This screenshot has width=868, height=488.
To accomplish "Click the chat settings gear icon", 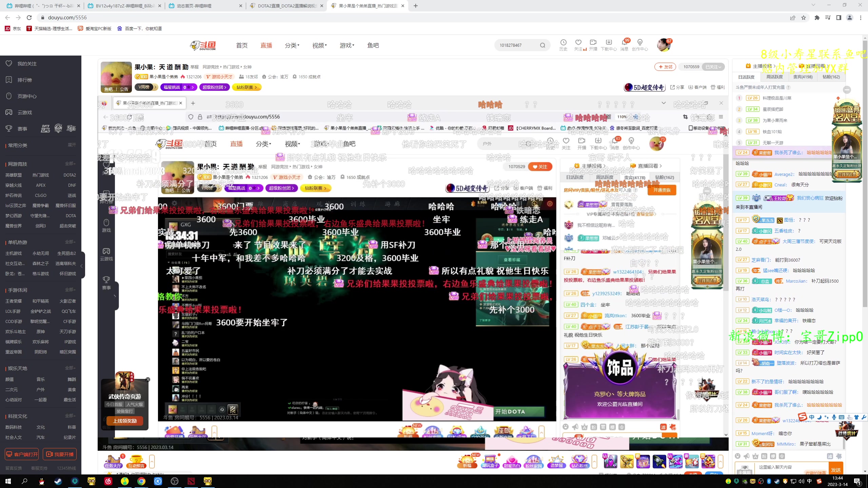I will [839, 456].
